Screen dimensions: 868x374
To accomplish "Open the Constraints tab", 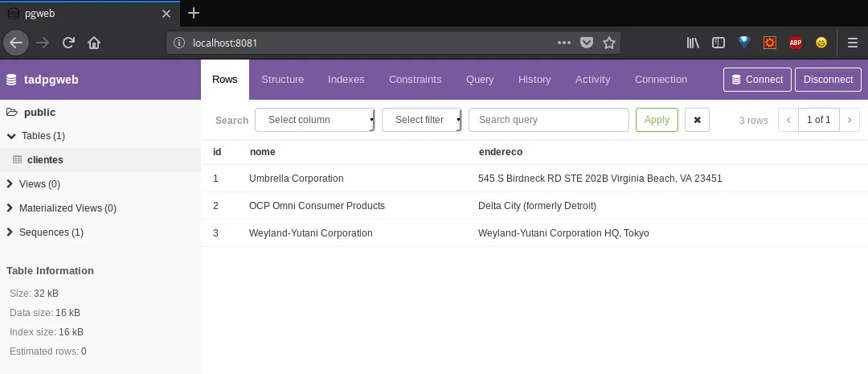I will coord(416,80).
